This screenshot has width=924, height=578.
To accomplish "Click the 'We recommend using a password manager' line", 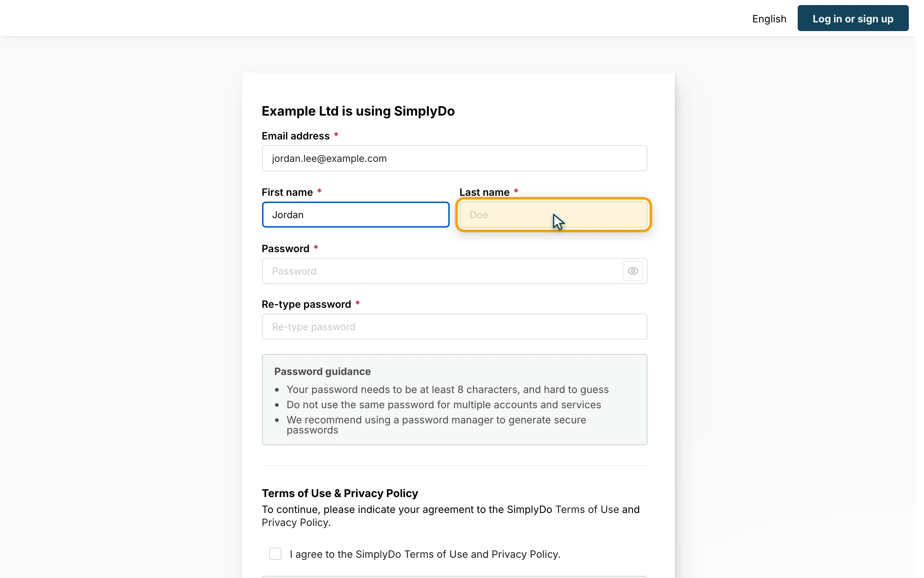I will [436, 425].
